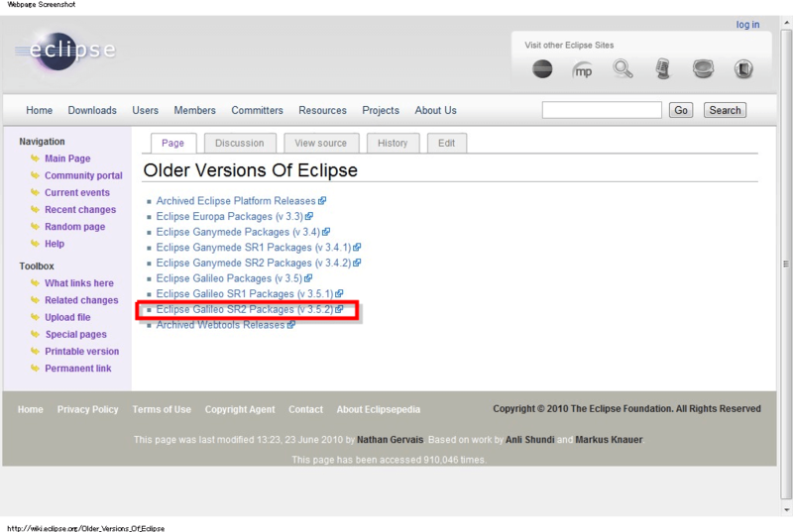Click About Eclipsepedia in the footer
793x532 pixels.
pos(379,409)
